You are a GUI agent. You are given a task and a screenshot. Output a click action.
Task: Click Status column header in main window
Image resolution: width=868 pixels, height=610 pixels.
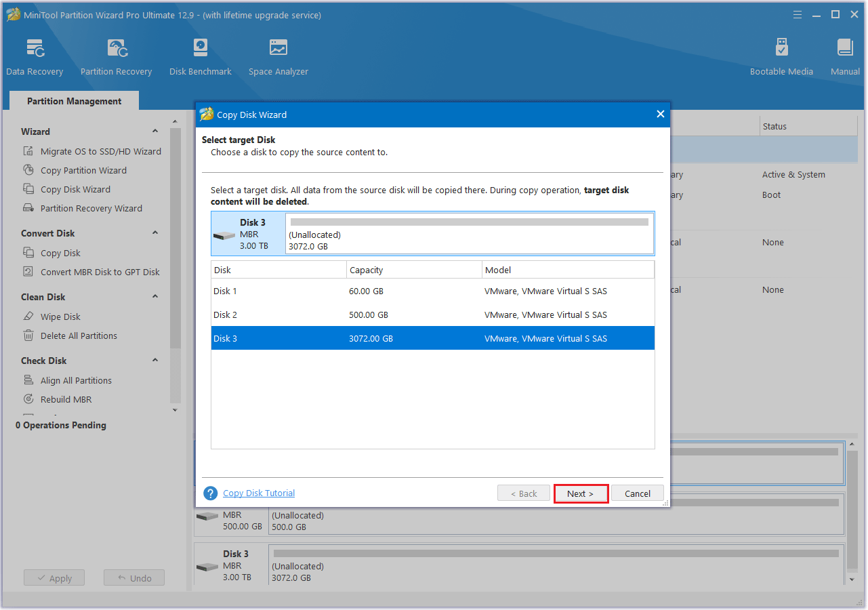coord(808,126)
